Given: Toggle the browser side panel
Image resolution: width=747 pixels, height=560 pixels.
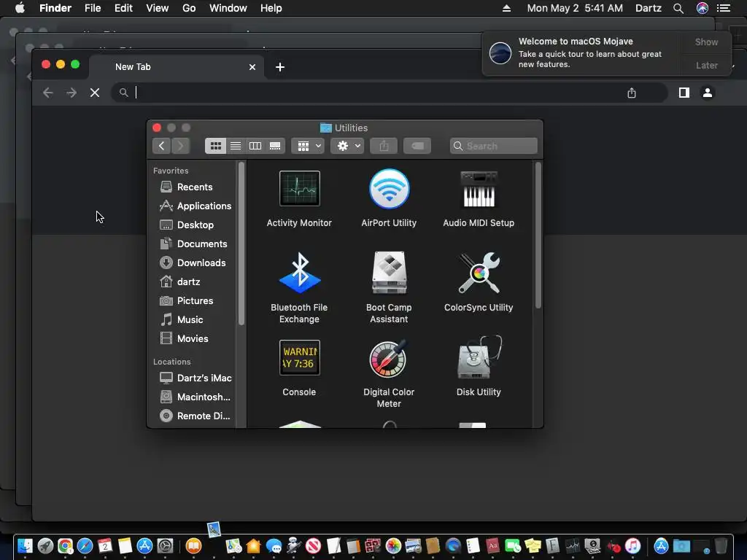Looking at the screenshot, I should tap(684, 93).
